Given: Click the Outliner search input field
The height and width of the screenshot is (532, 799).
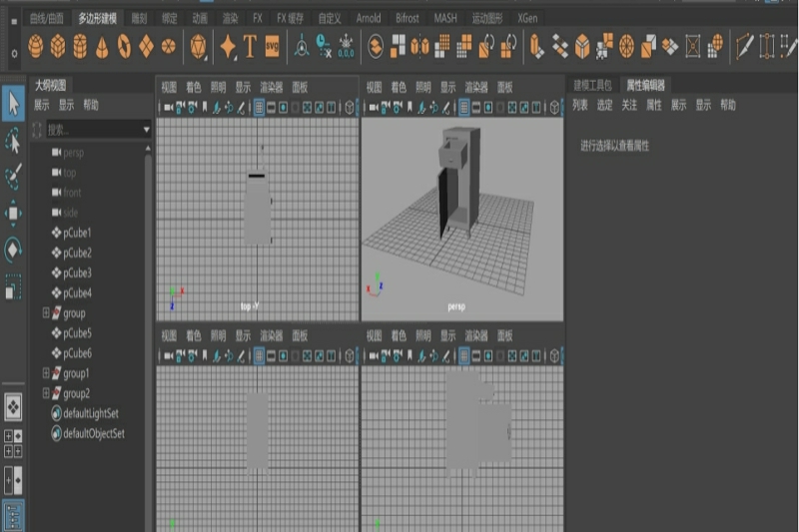Looking at the screenshot, I should click(92, 130).
